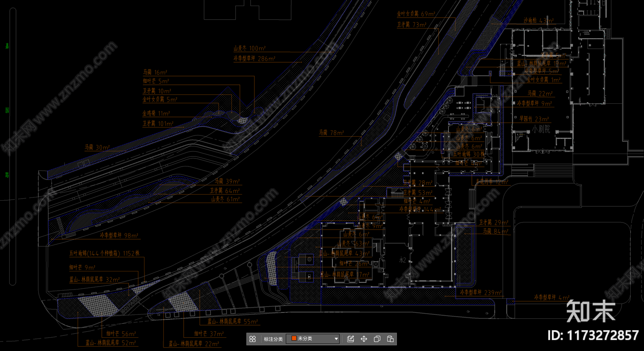Click the 蓝山-林荫鼠尾草 22m² label
Screen dimensions: 644x351
tap(194, 344)
